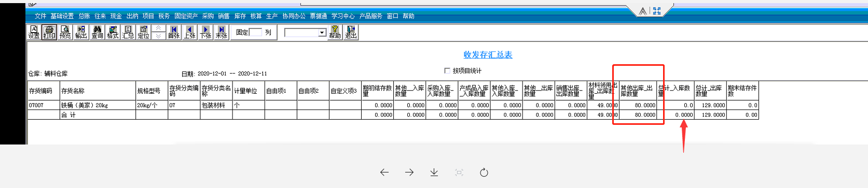Click the 汇总 (Summarize) toolbar icon
Viewport: 868px width, 188px height.
[128, 32]
